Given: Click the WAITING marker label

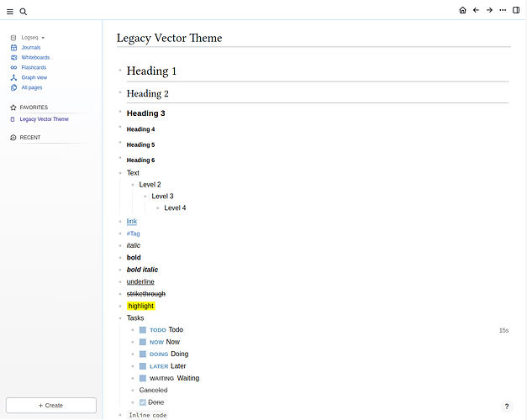Looking at the screenshot, I should (161, 379).
